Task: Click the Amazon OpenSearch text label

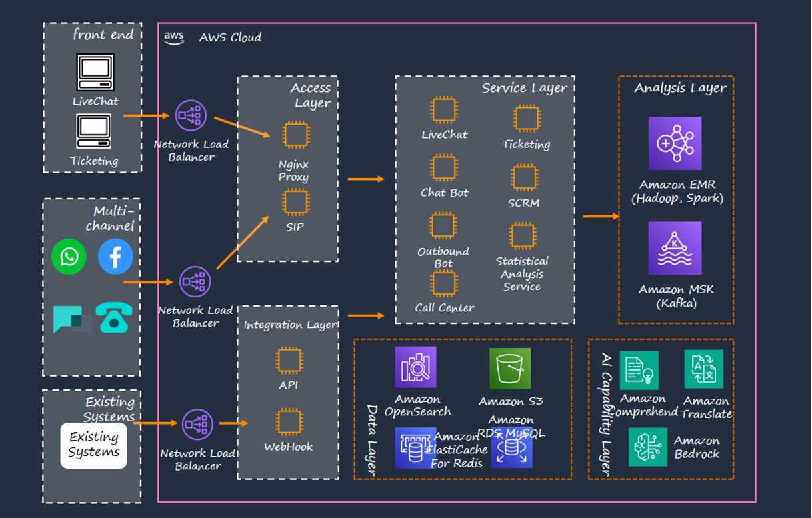Action: click(417, 405)
